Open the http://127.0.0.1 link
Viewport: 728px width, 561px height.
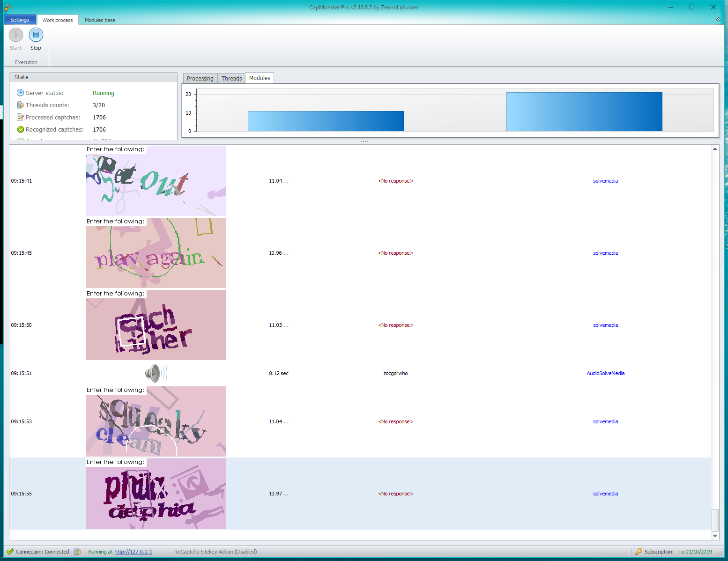133,552
